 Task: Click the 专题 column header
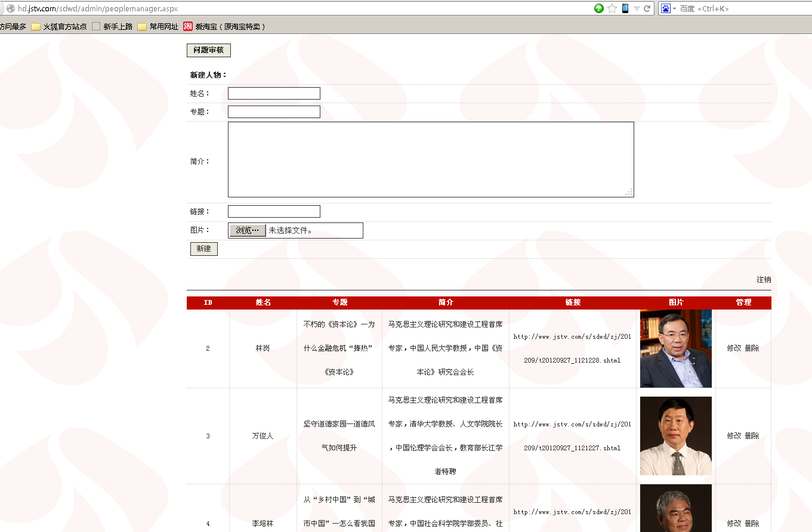tap(339, 302)
